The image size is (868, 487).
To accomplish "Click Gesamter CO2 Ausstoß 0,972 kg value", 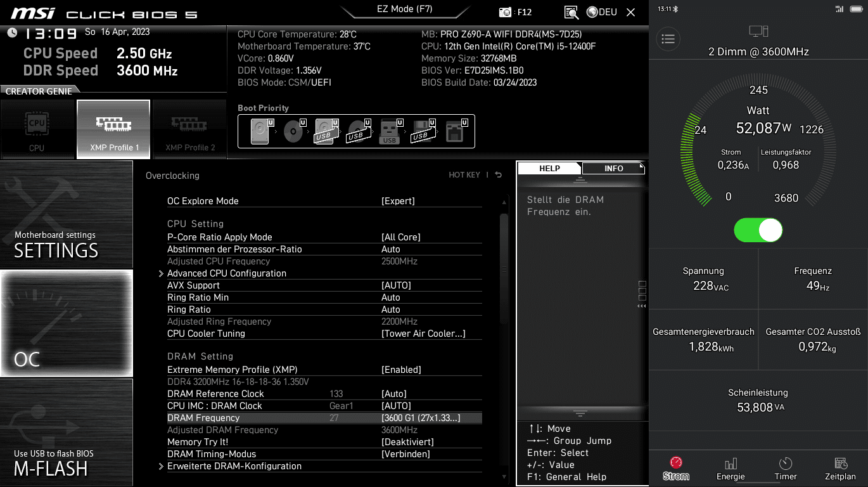I will 817,347.
